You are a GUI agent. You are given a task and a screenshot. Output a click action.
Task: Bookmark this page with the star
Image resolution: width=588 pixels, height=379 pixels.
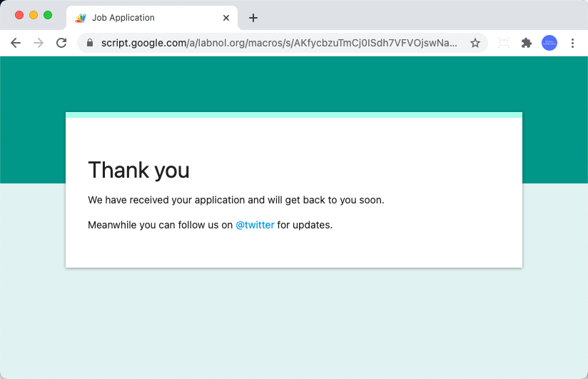475,43
